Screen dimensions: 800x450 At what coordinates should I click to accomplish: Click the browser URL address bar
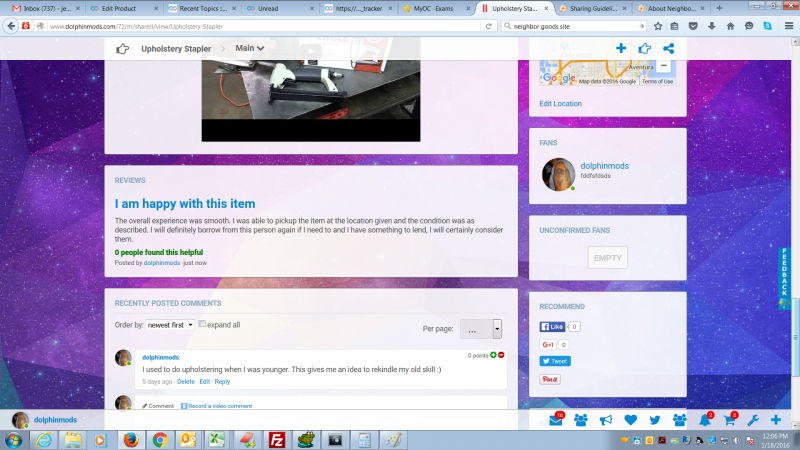pyautogui.click(x=264, y=26)
